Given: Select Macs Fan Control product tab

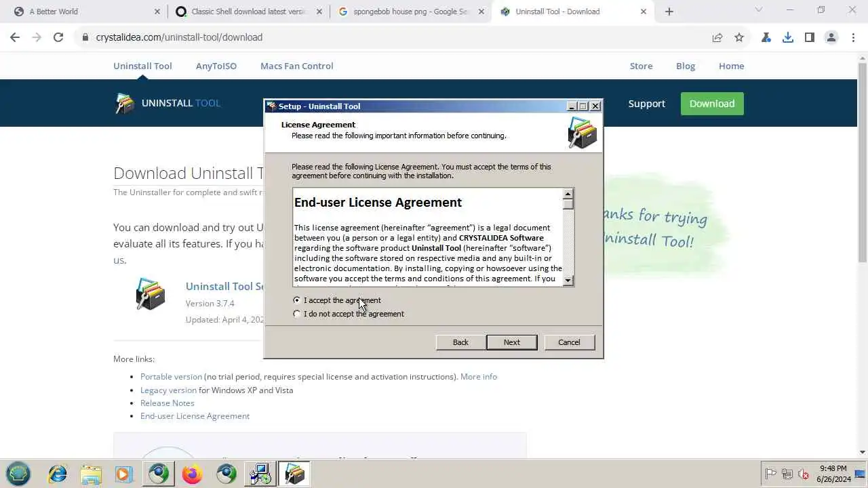Looking at the screenshot, I should pyautogui.click(x=296, y=66).
